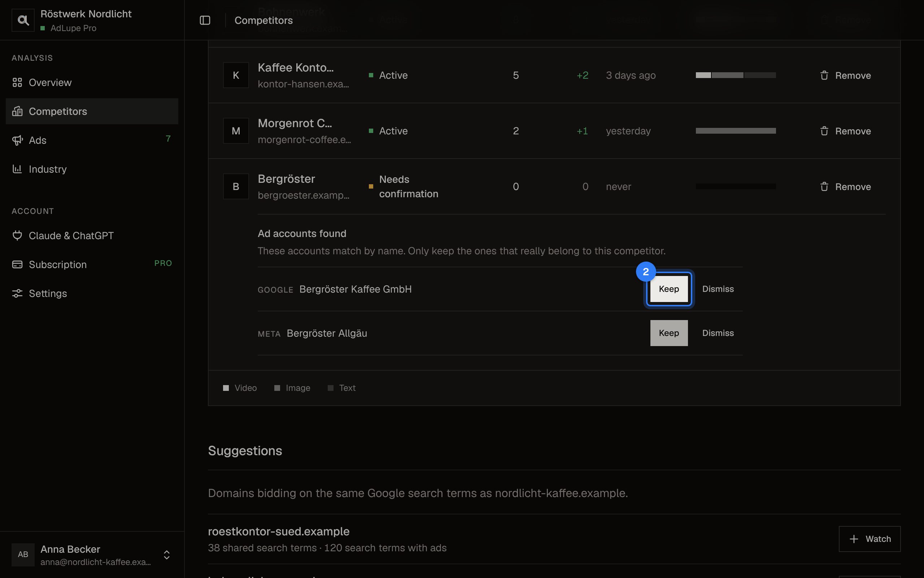The width and height of the screenshot is (924, 578).
Task: Click the Competitors building icon
Action: (17, 111)
